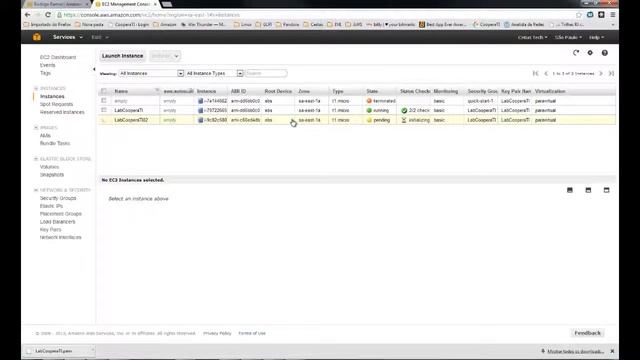
Task: Open EC2 Dashboard in the sidebar
Action: pos(58,57)
